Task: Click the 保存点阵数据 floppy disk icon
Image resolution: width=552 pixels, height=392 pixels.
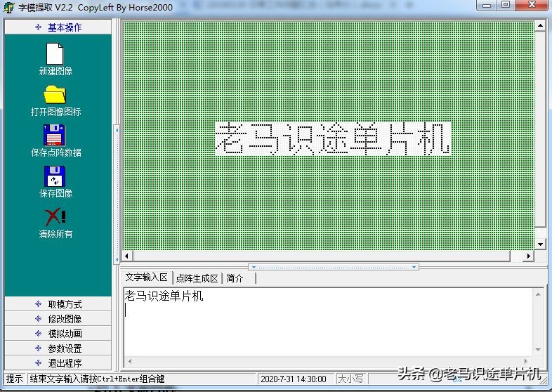Action: pyautogui.click(x=54, y=135)
